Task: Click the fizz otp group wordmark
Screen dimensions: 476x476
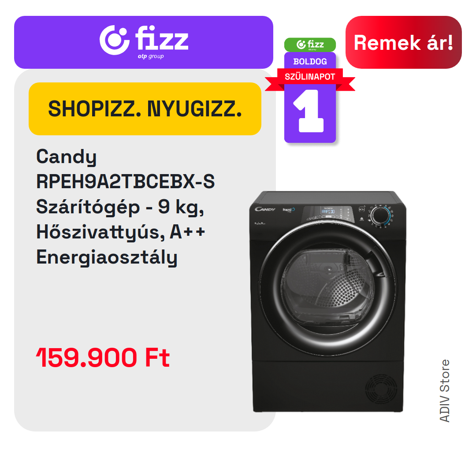Action: click(x=162, y=42)
